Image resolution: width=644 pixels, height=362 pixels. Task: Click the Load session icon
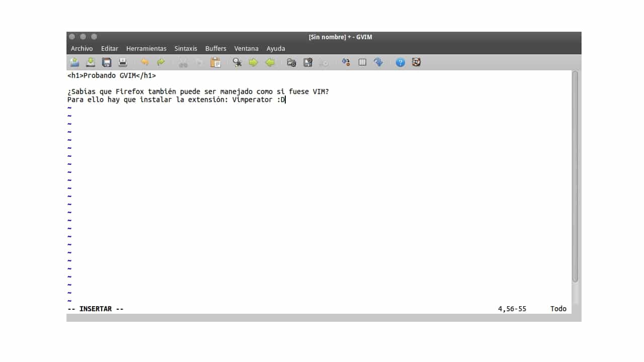point(292,62)
